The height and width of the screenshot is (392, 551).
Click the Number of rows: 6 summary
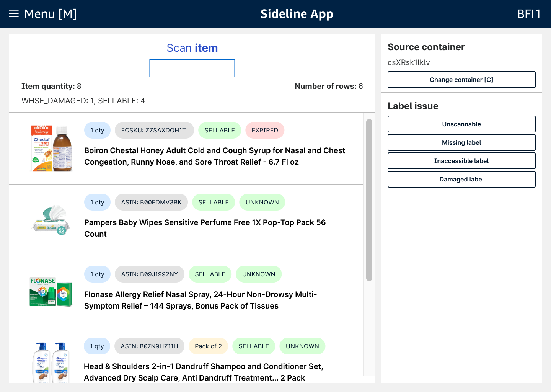(329, 86)
